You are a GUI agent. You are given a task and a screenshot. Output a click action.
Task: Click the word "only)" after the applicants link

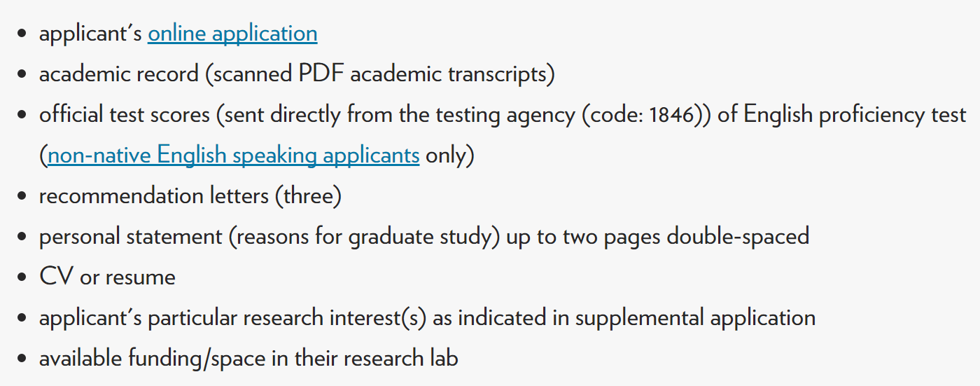[450, 156]
